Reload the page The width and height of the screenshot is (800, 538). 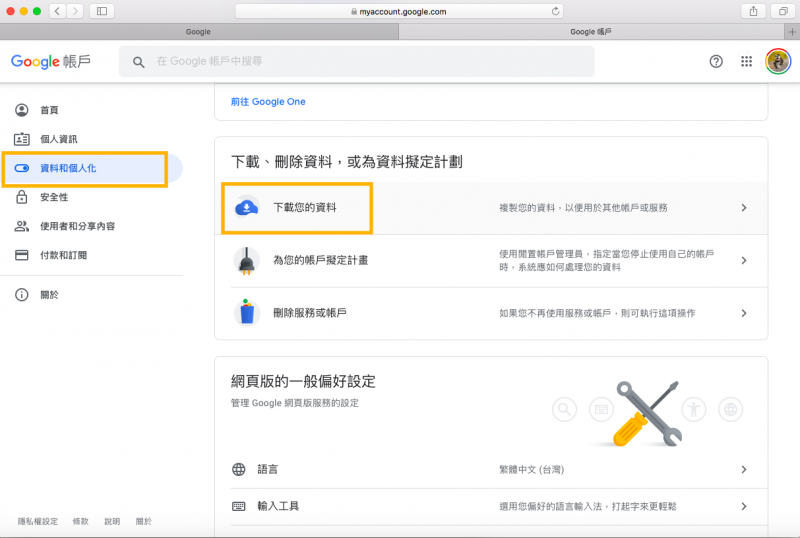(555, 11)
